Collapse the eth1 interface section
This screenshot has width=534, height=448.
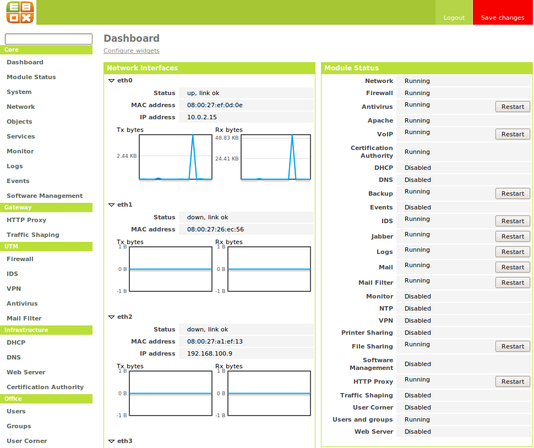111,205
